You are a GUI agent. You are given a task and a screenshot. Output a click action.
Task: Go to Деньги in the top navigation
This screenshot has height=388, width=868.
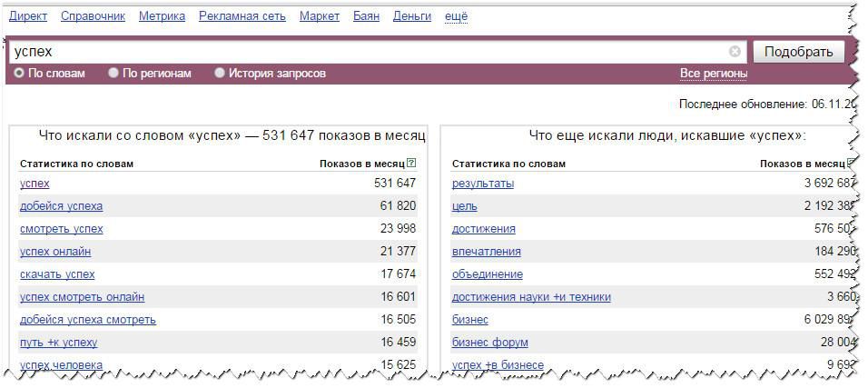click(411, 16)
